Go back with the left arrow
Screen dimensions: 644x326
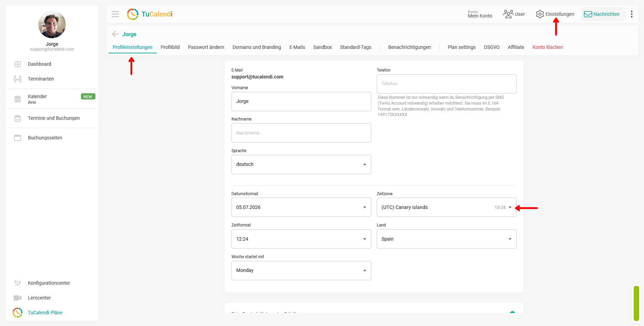[x=115, y=34]
